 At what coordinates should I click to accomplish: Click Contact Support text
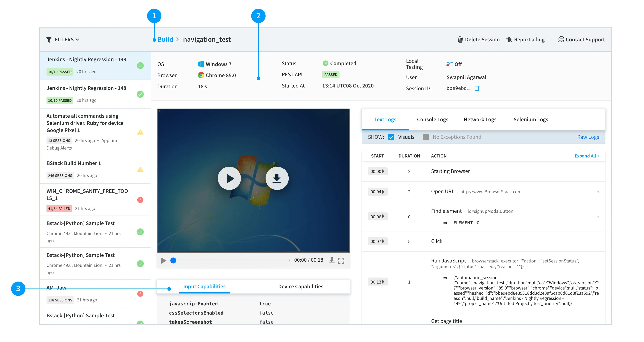tap(585, 40)
